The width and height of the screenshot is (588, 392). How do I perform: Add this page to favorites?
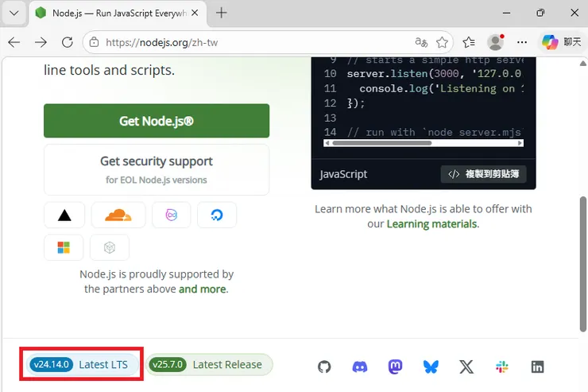click(x=442, y=42)
